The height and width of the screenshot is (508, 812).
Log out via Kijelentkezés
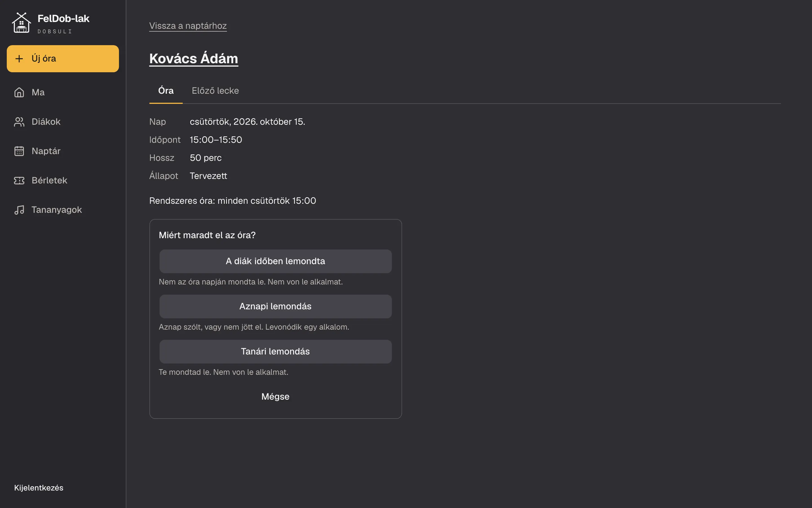39,488
